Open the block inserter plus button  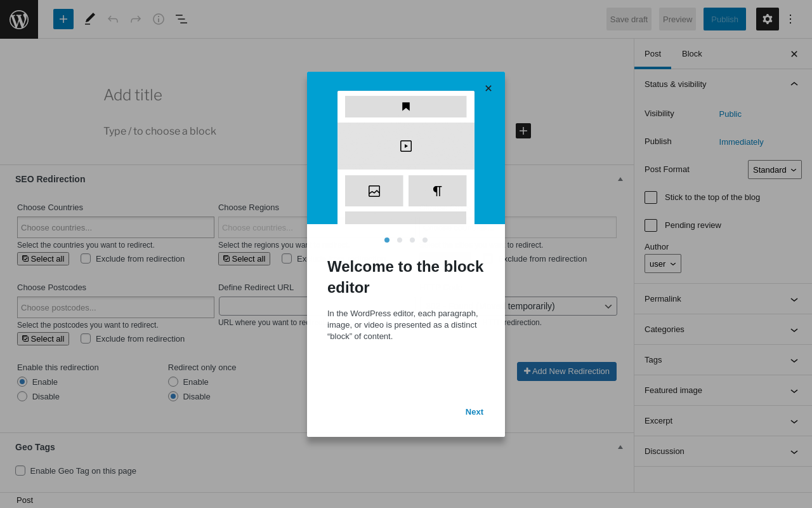[x=63, y=19]
